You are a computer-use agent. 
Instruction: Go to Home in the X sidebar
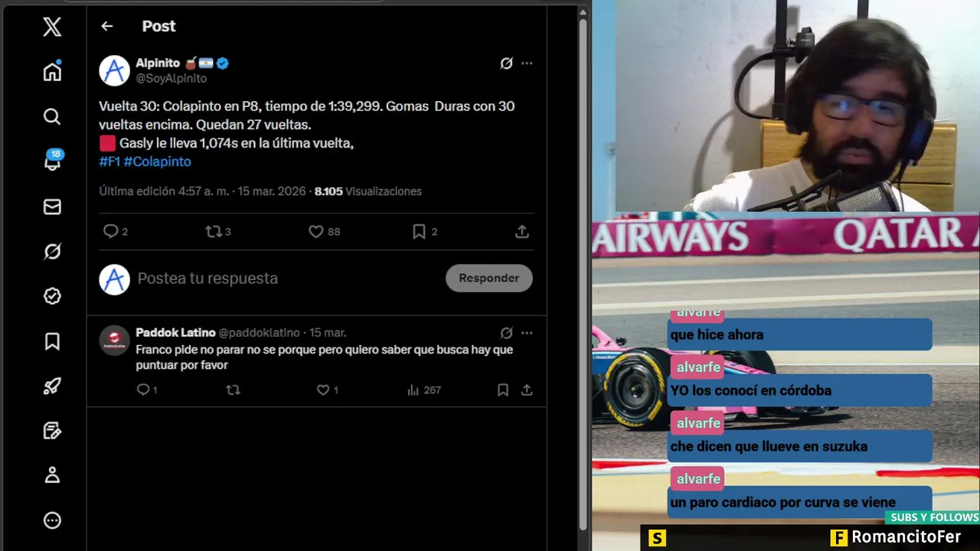coord(52,71)
